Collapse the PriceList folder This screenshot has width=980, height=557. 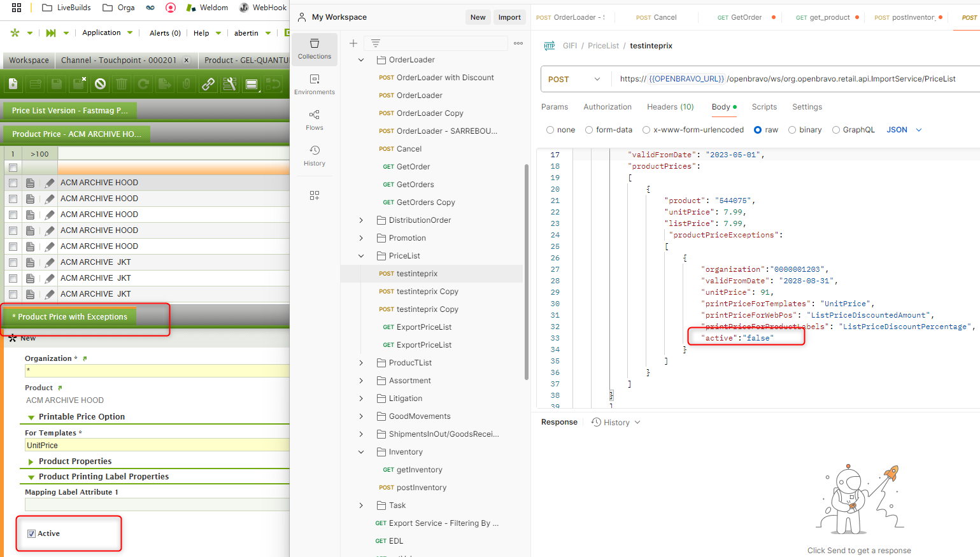361,256
